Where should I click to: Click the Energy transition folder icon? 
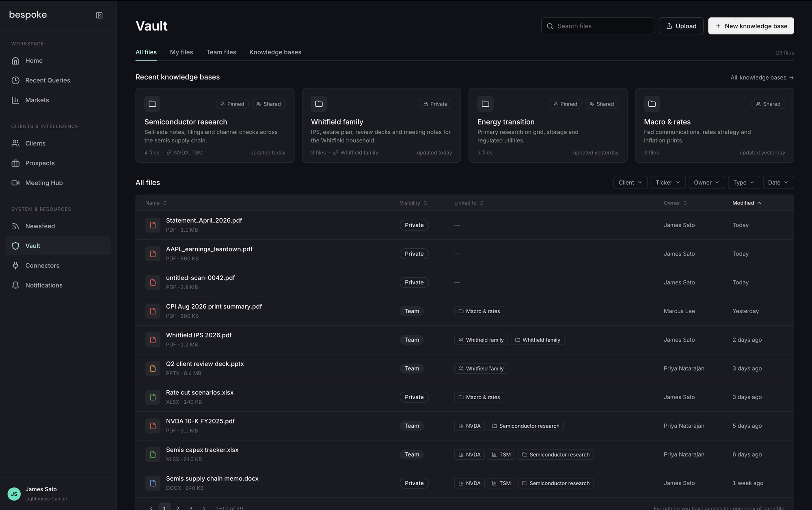click(485, 104)
